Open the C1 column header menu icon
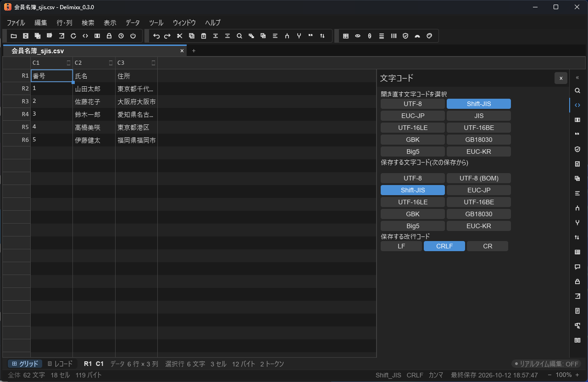Screen dimensions: 588x382 coord(69,63)
